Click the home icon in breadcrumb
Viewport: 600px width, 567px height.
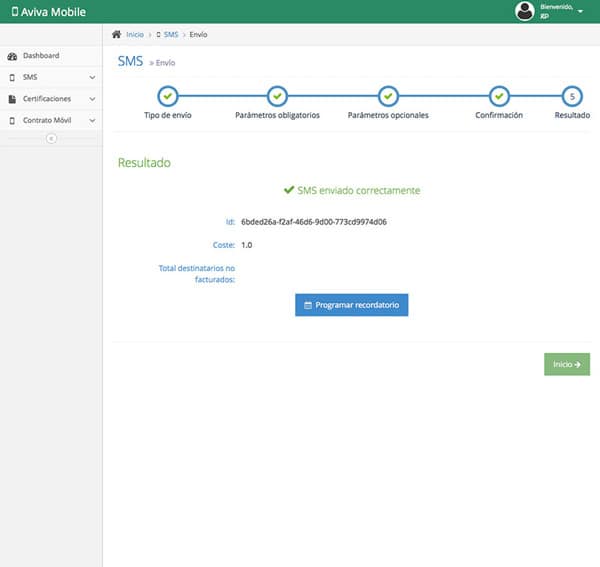click(117, 35)
